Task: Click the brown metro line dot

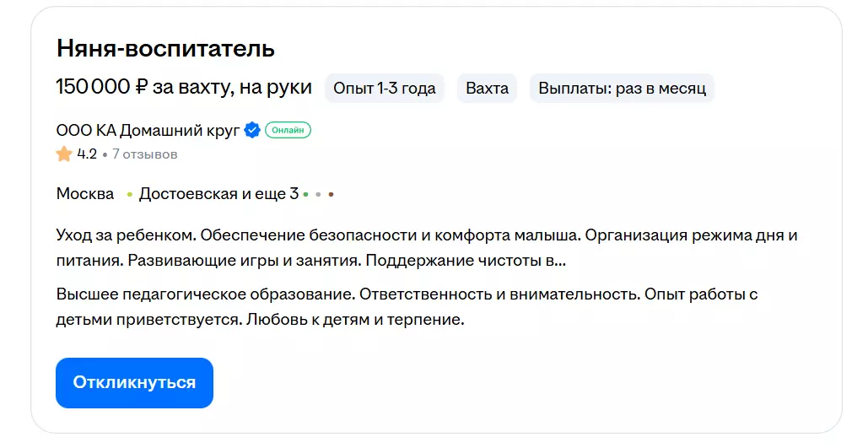Action: click(332, 195)
